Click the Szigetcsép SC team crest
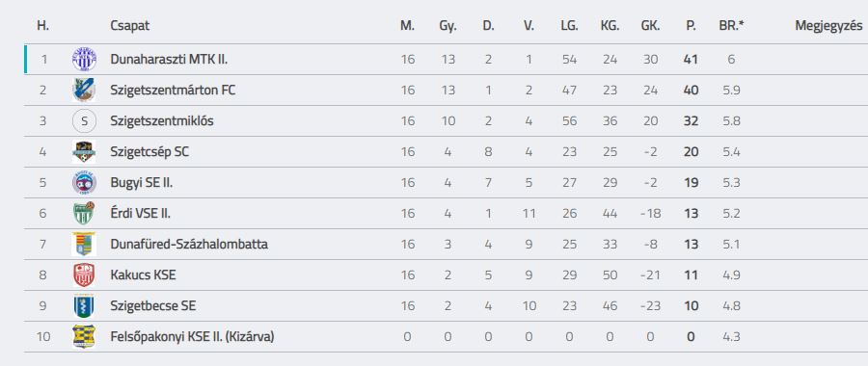This screenshot has height=366, width=868. tap(84, 151)
